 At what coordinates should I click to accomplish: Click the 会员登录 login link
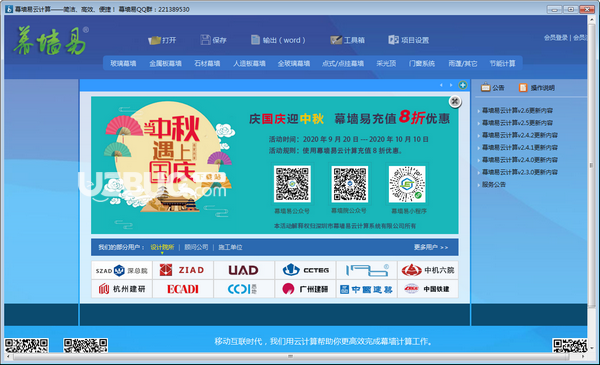pos(556,37)
